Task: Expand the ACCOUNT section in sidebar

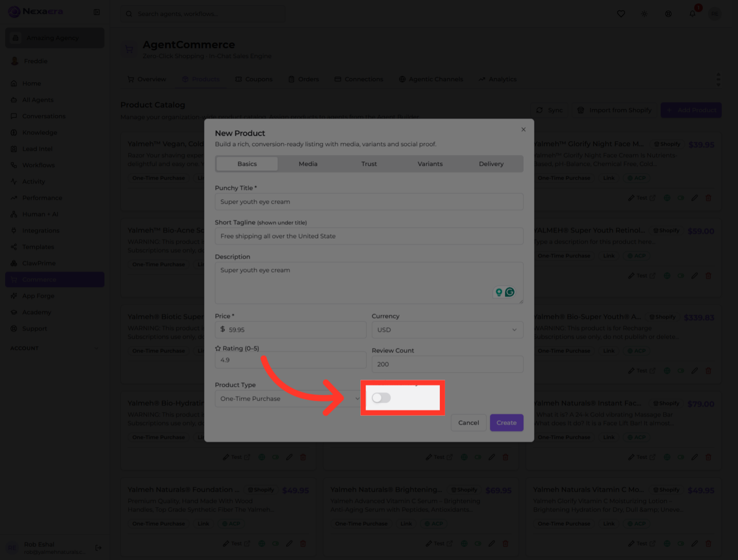Action: point(55,348)
